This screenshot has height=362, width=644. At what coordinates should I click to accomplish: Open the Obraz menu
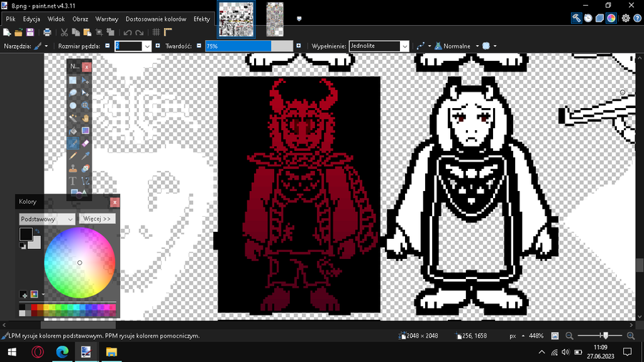pyautogui.click(x=80, y=19)
